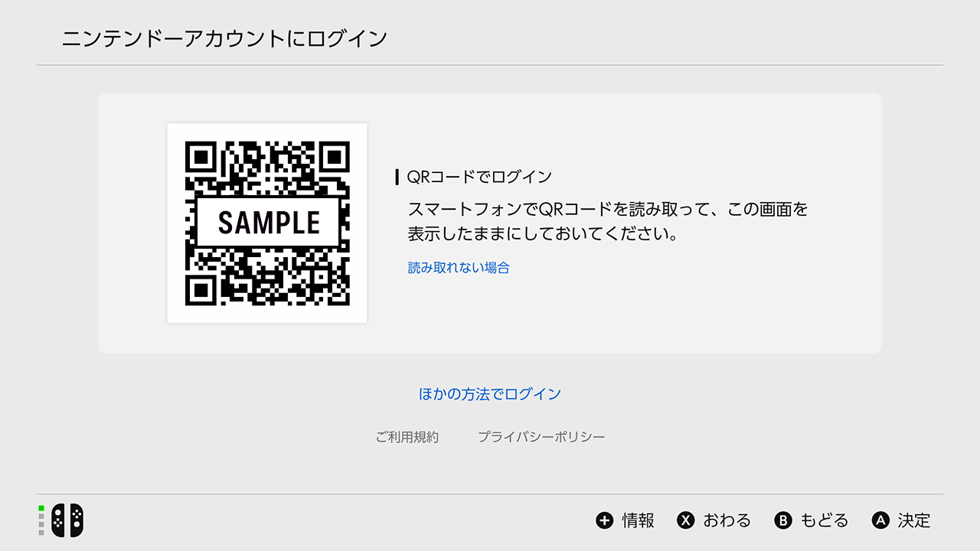Click the Joy-Con controller icon

coord(67,520)
